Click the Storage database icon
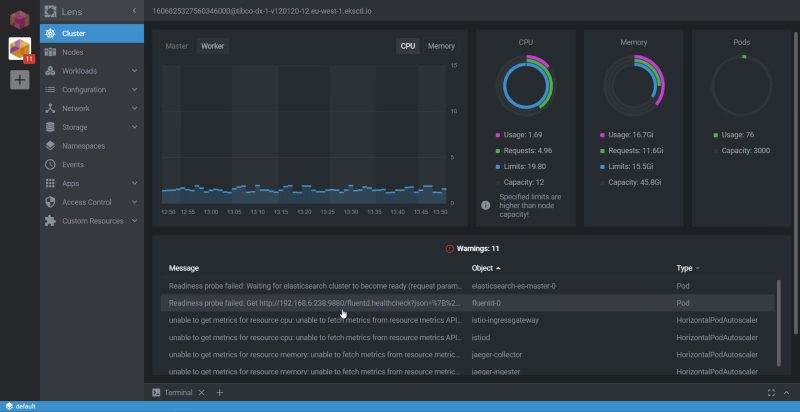 pyautogui.click(x=50, y=127)
